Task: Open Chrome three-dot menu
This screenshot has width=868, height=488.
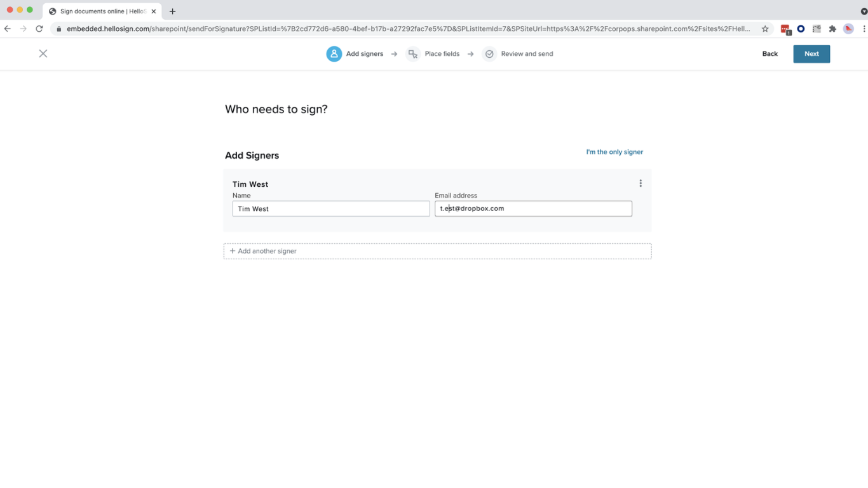Action: point(864,29)
